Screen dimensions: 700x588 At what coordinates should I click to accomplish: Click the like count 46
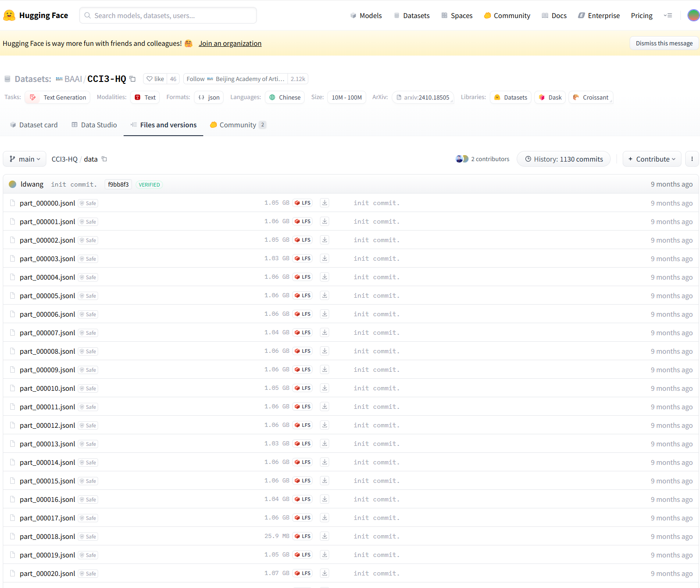pyautogui.click(x=173, y=79)
